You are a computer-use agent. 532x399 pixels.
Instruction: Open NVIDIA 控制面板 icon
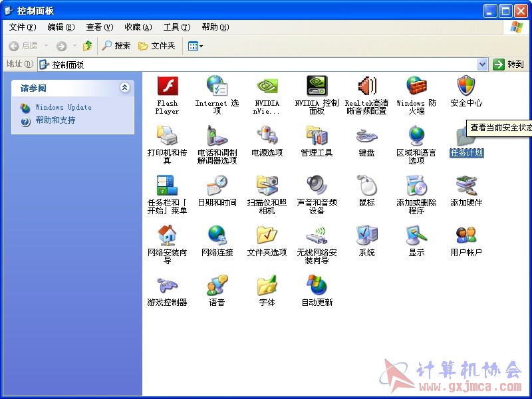(x=317, y=86)
